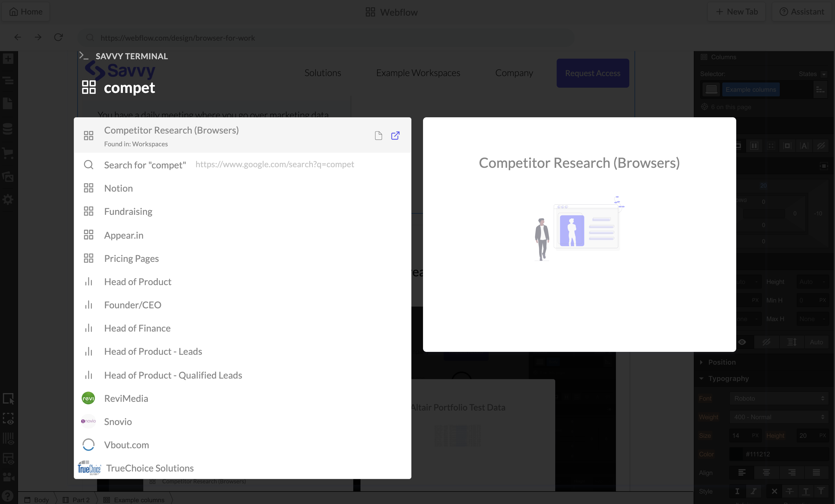The width and height of the screenshot is (835, 504).
Task: Select the Head of Product - Leads result
Action: tap(243, 352)
